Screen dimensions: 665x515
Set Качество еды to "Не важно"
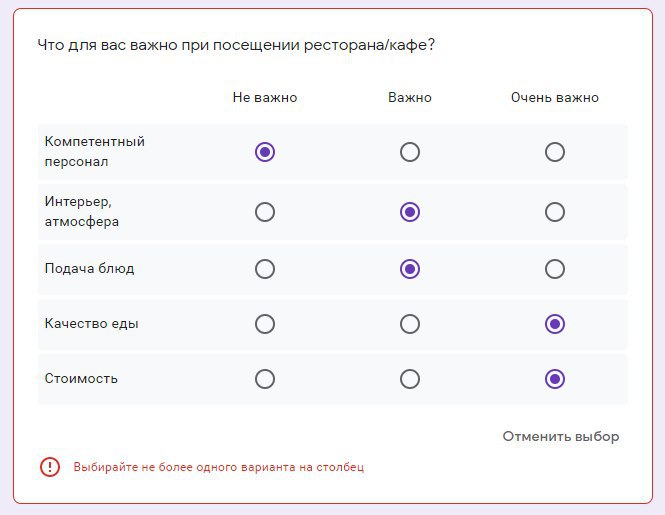tap(265, 324)
